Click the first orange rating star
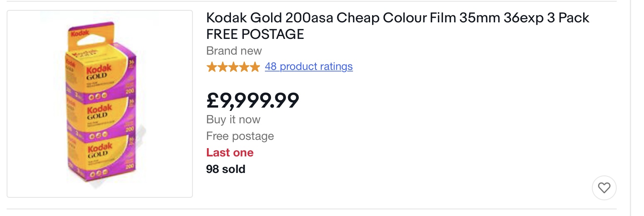 coord(212,67)
